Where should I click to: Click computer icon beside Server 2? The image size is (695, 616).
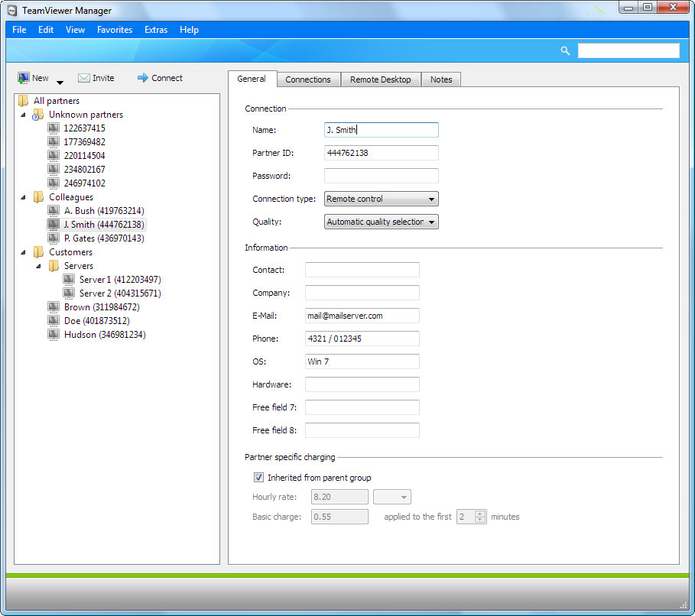click(x=69, y=293)
